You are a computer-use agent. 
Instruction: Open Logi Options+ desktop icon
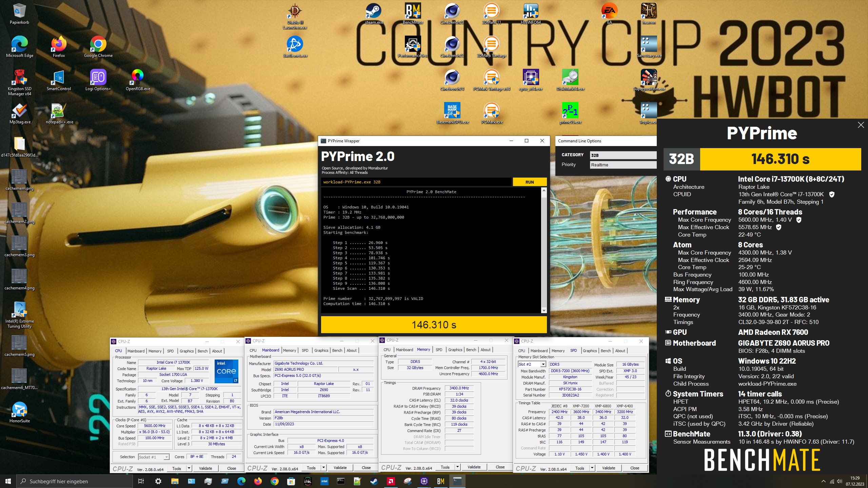98,80
